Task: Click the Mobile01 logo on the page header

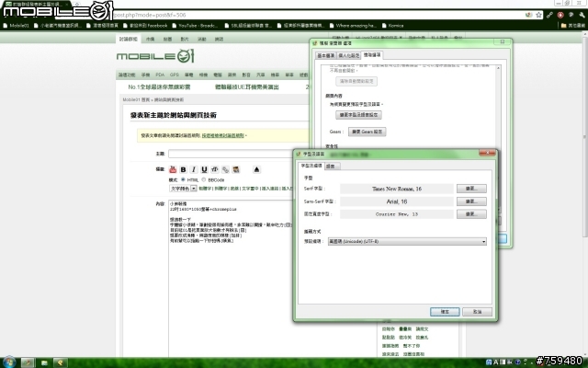Action: click(155, 56)
